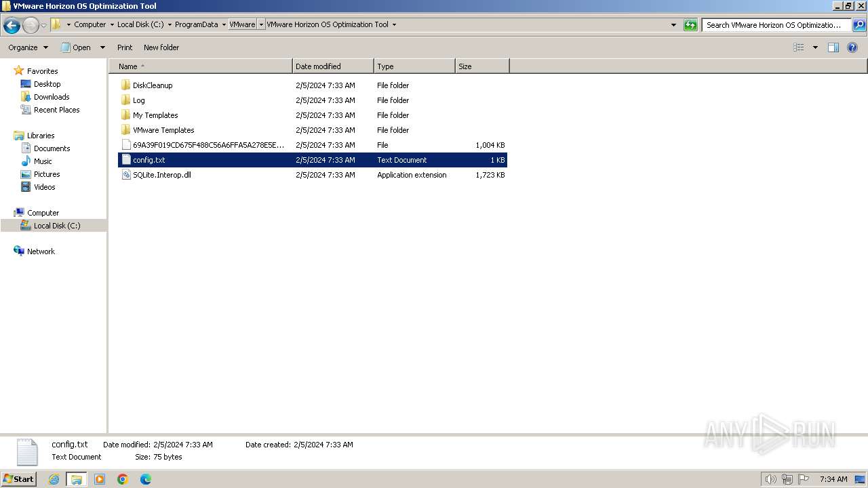
Task: Open the Videos library
Action: pos(44,187)
